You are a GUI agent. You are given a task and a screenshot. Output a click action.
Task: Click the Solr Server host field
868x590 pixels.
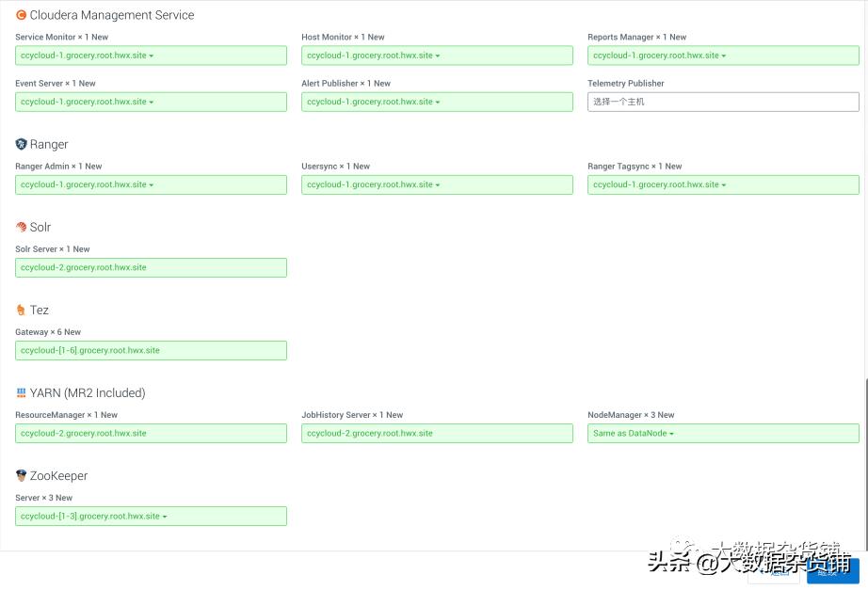[x=151, y=268]
